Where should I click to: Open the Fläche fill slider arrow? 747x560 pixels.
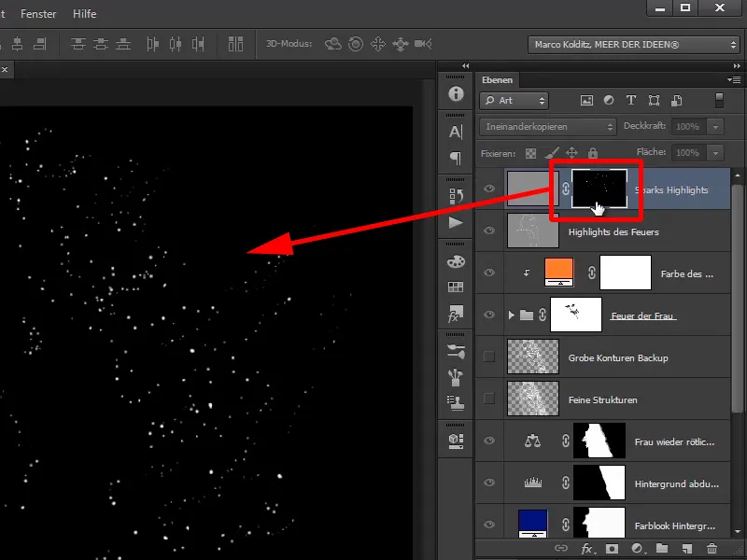[x=715, y=153]
